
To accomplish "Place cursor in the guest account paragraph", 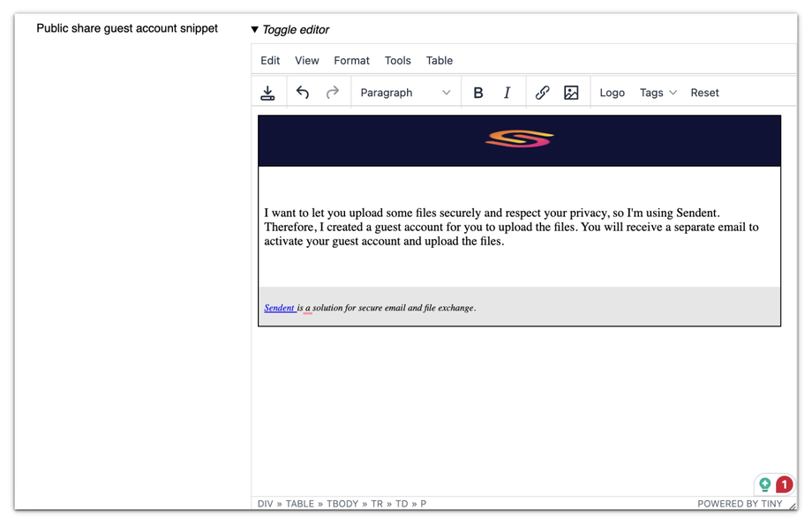I will point(511,227).
